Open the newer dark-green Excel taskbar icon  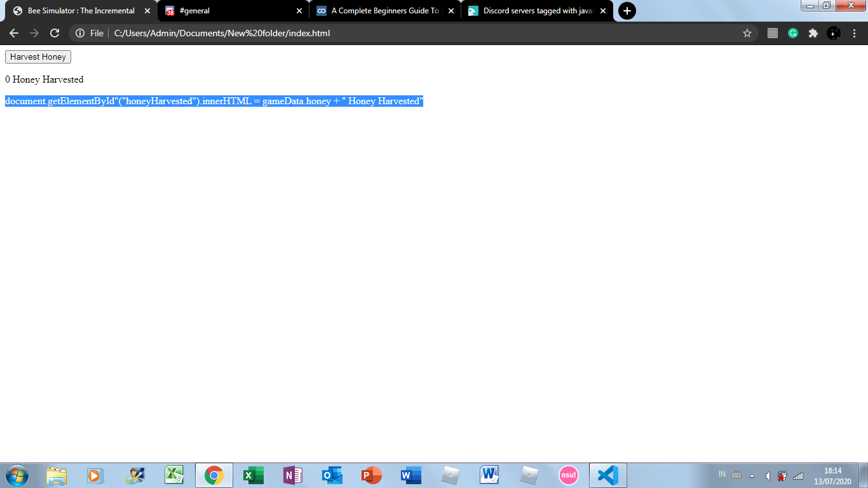253,475
